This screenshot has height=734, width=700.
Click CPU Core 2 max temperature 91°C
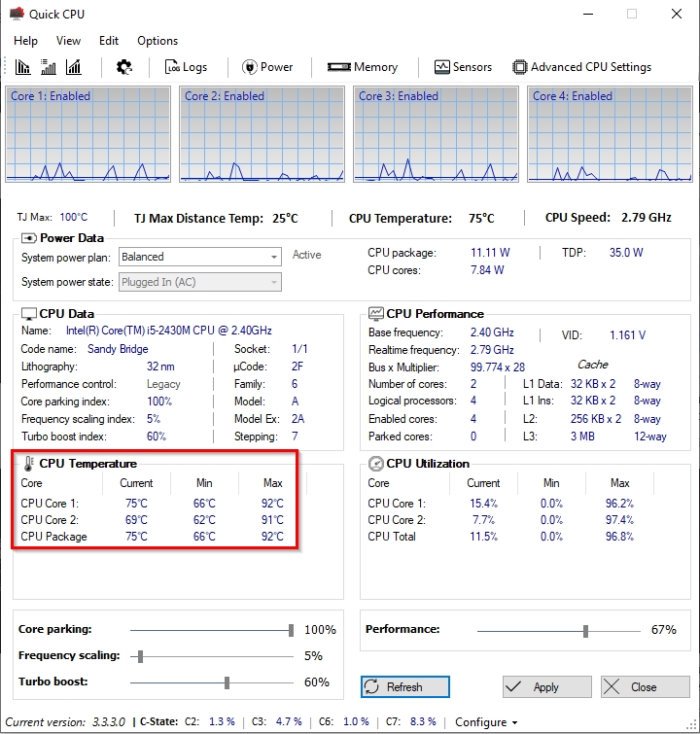pos(273,520)
